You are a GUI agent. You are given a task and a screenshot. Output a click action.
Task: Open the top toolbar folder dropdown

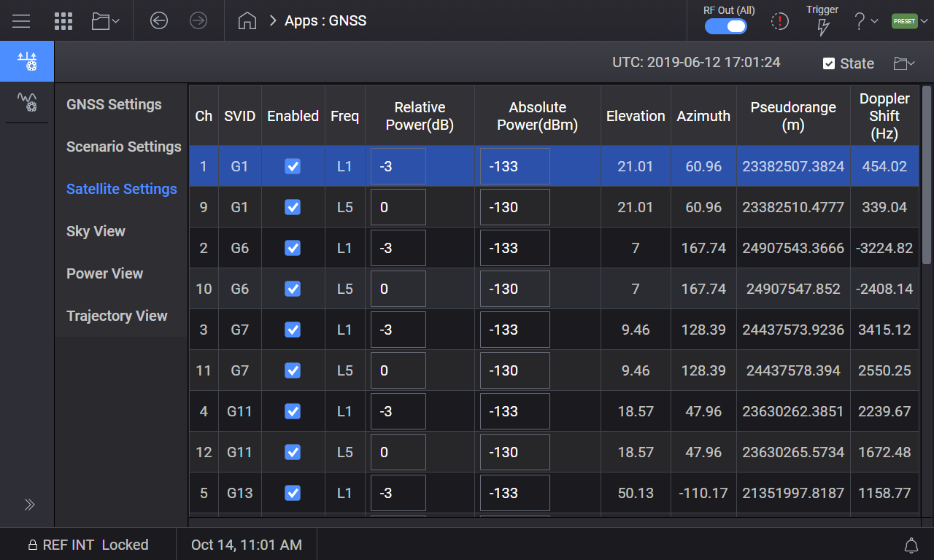point(106,21)
